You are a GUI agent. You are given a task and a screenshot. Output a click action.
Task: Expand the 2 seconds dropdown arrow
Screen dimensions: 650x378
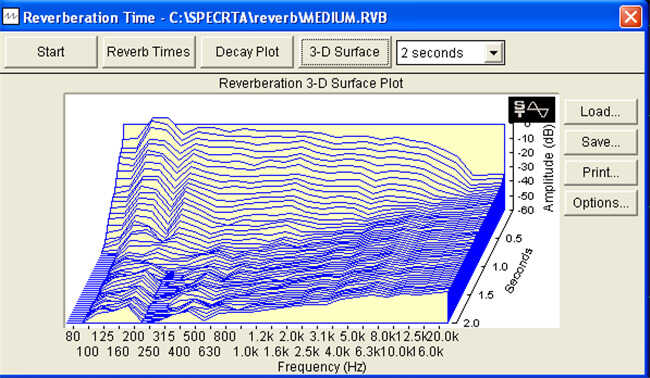[x=493, y=53]
